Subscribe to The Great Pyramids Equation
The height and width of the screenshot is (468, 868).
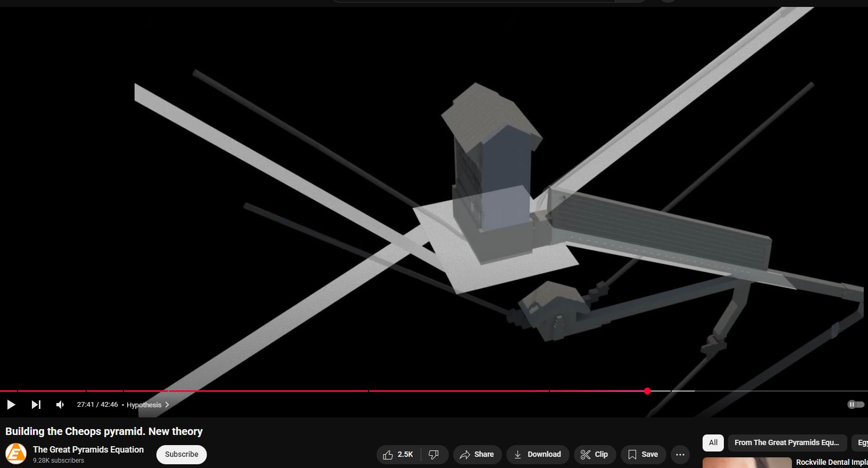click(x=181, y=454)
